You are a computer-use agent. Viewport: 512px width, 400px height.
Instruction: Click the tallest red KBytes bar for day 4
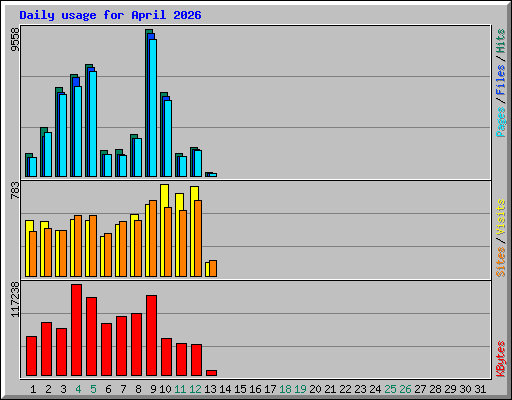[76, 330]
